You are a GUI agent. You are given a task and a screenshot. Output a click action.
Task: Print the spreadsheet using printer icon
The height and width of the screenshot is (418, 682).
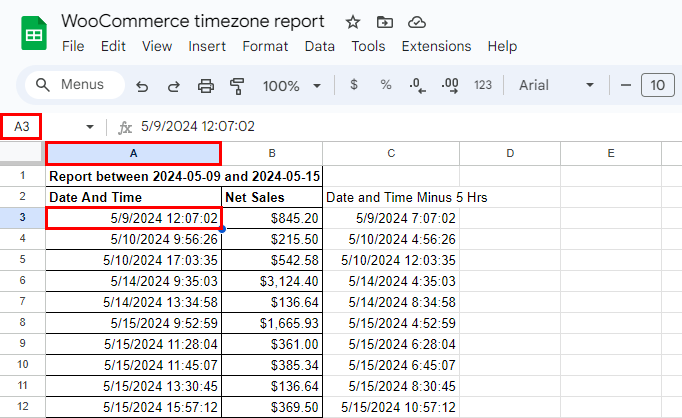pyautogui.click(x=206, y=86)
